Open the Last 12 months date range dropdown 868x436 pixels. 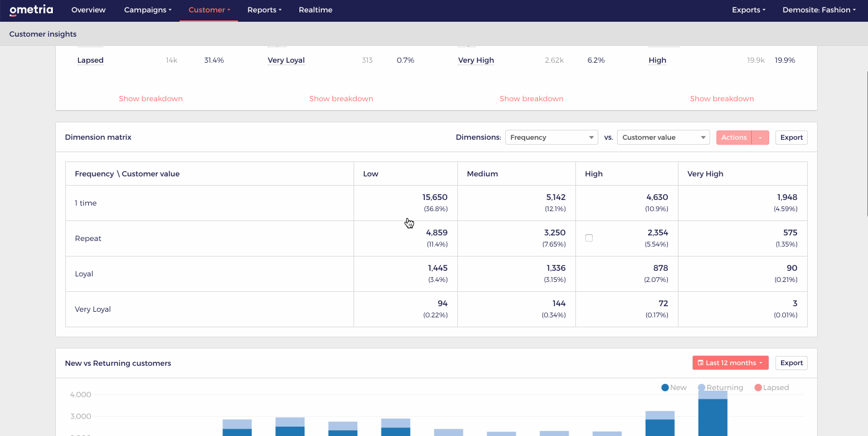pyautogui.click(x=731, y=363)
